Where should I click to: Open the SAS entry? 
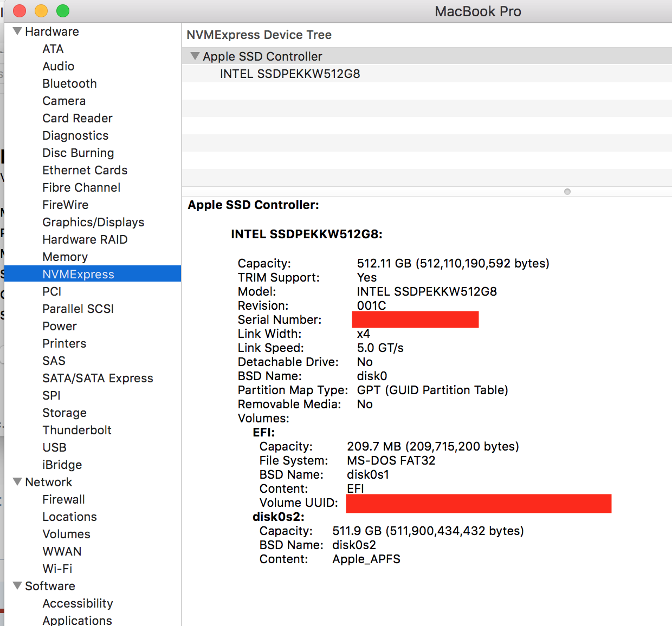click(x=54, y=361)
